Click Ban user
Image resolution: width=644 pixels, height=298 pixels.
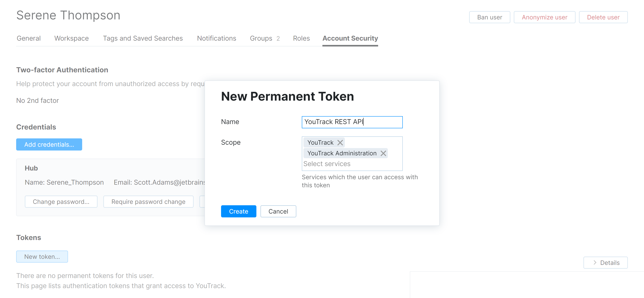coord(489,17)
